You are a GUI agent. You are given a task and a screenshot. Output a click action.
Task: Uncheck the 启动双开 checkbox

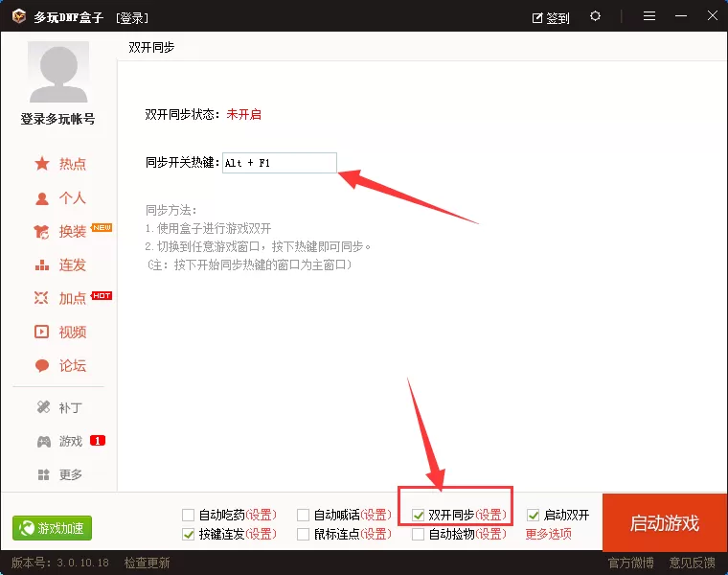click(x=534, y=515)
